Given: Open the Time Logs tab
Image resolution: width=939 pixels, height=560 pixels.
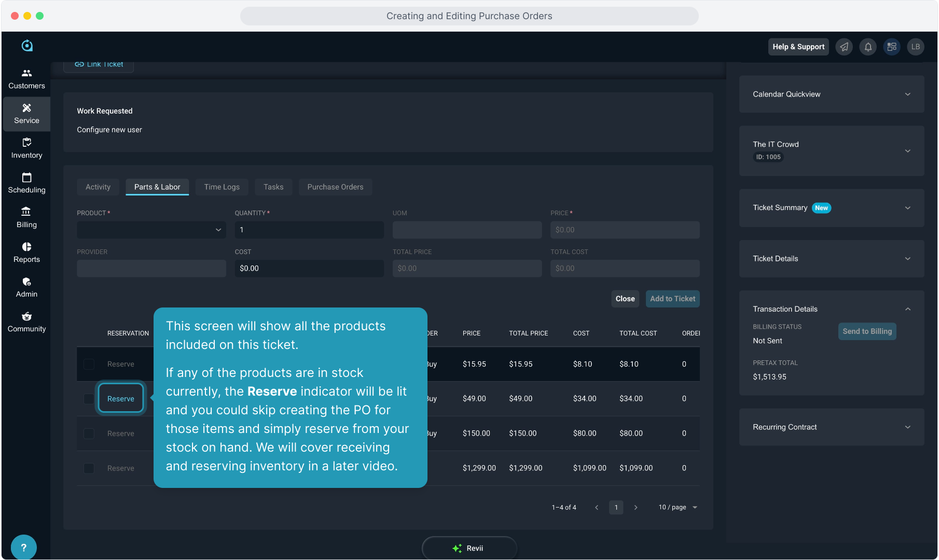Looking at the screenshot, I should [x=222, y=187].
